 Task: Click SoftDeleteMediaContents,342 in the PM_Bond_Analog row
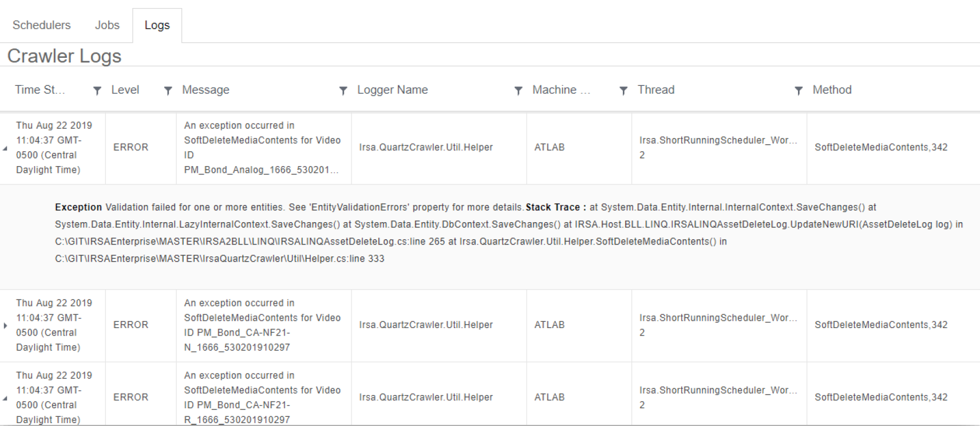[881, 147]
